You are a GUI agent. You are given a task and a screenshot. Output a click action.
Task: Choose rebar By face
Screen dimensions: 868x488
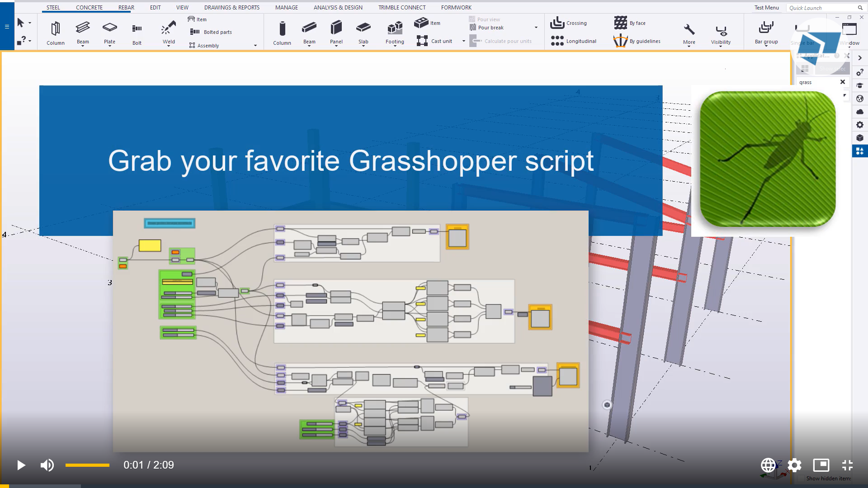tap(630, 23)
